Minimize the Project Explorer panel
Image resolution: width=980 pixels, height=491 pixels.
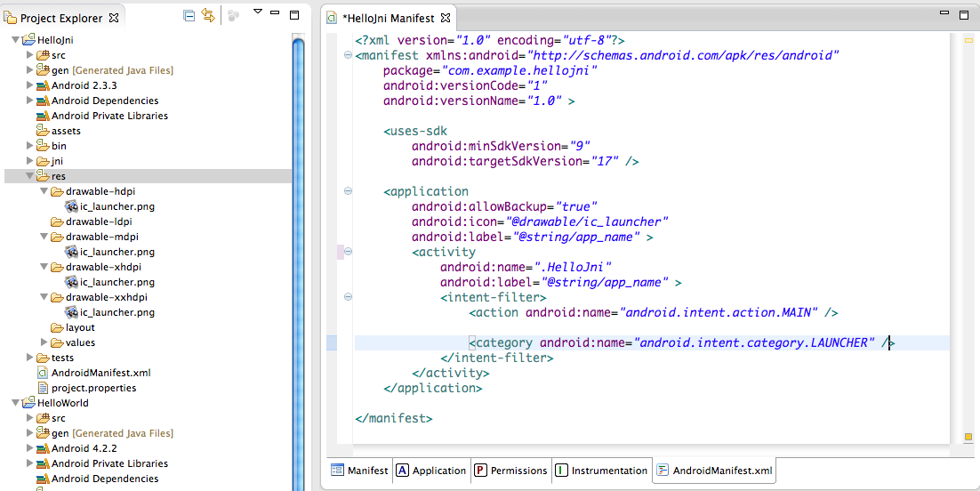276,13
